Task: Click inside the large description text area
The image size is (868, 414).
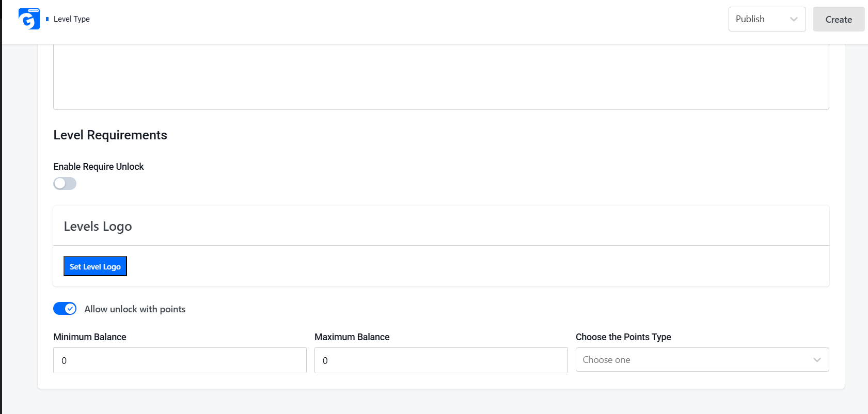Action: coord(441,77)
